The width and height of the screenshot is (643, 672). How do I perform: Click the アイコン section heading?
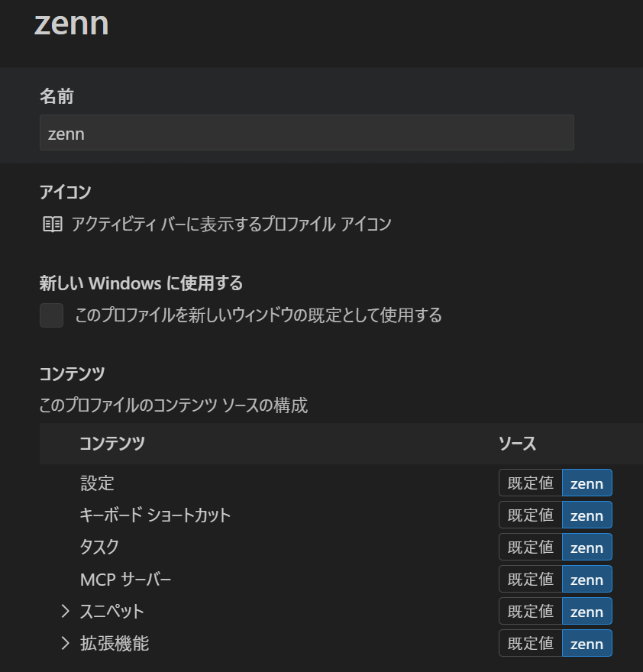pos(65,192)
